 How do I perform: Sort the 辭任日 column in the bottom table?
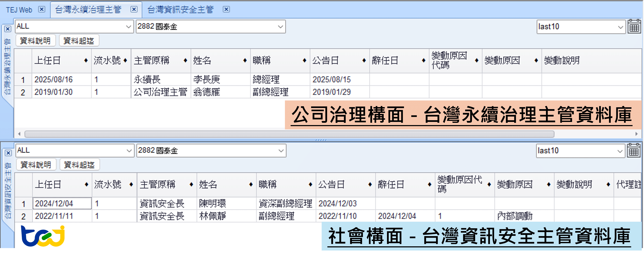429,184
